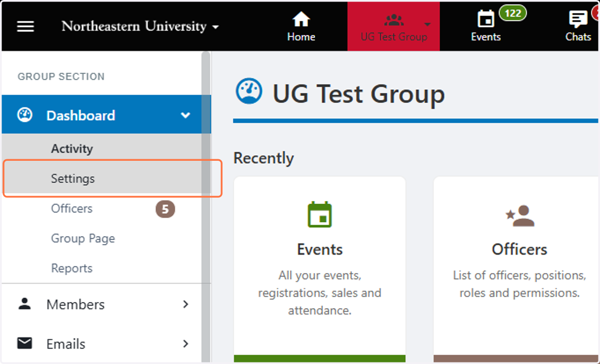Click the Emails envelope icon
The height and width of the screenshot is (364, 600).
click(24, 343)
